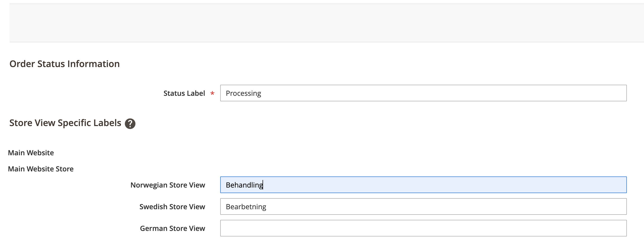Click the Store View Specific Labels heading

[65, 123]
